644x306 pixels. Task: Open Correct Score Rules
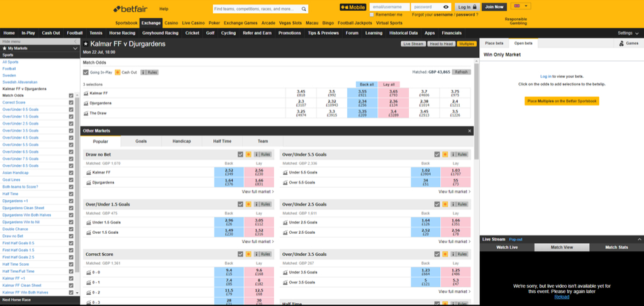pos(263,254)
